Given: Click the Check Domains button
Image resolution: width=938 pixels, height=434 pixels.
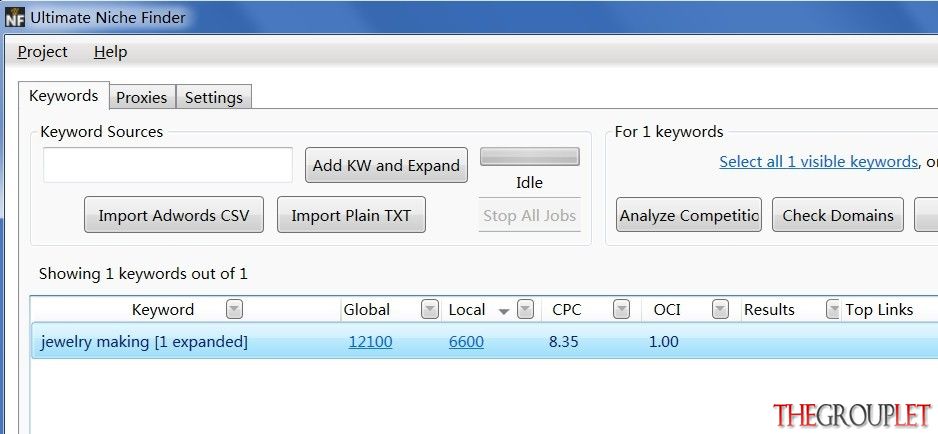Looking at the screenshot, I should (838, 215).
